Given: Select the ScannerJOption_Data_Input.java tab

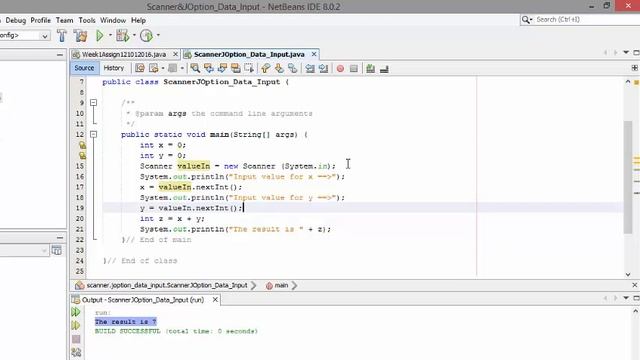Looking at the screenshot, I should point(249,54).
